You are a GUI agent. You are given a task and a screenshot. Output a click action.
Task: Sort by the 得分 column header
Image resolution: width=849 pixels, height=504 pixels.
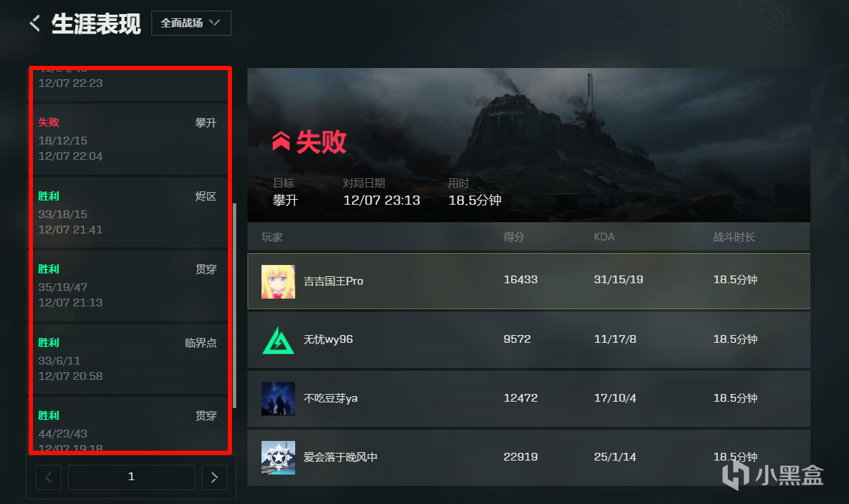[514, 237]
